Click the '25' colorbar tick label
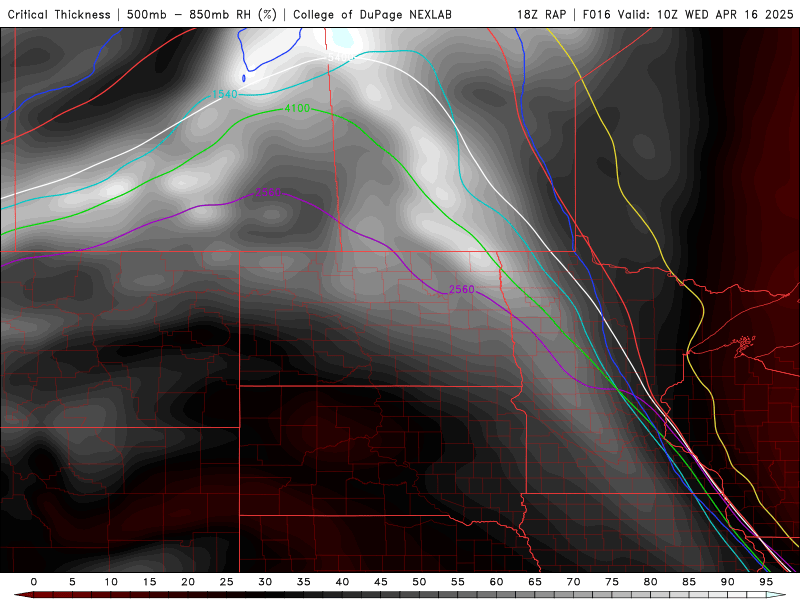The width and height of the screenshot is (800, 600). pos(227,582)
